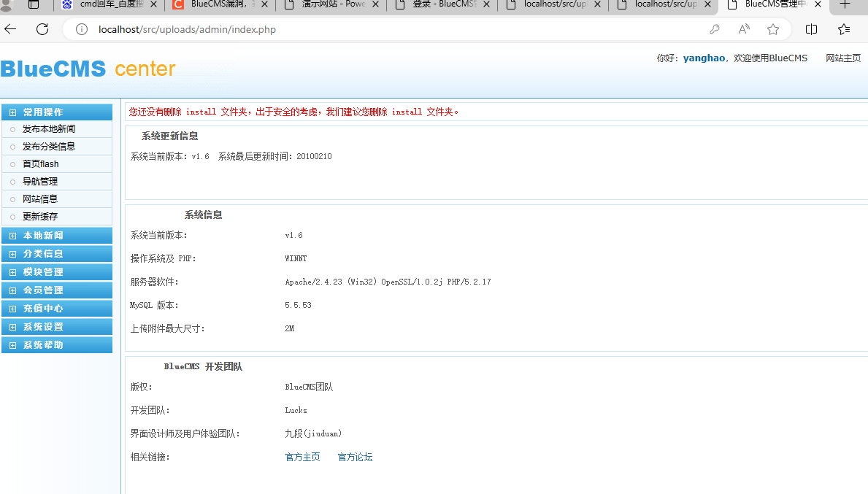
Task: Open the 官方主页 link
Action: coord(302,457)
